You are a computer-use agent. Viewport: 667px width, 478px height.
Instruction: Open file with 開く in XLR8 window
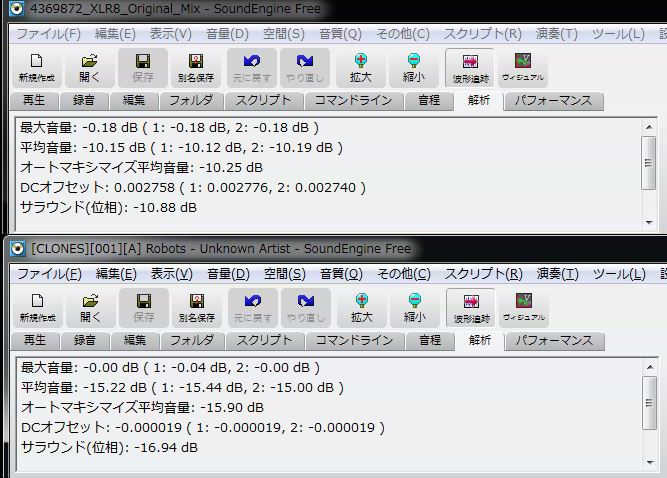pyautogui.click(x=89, y=68)
